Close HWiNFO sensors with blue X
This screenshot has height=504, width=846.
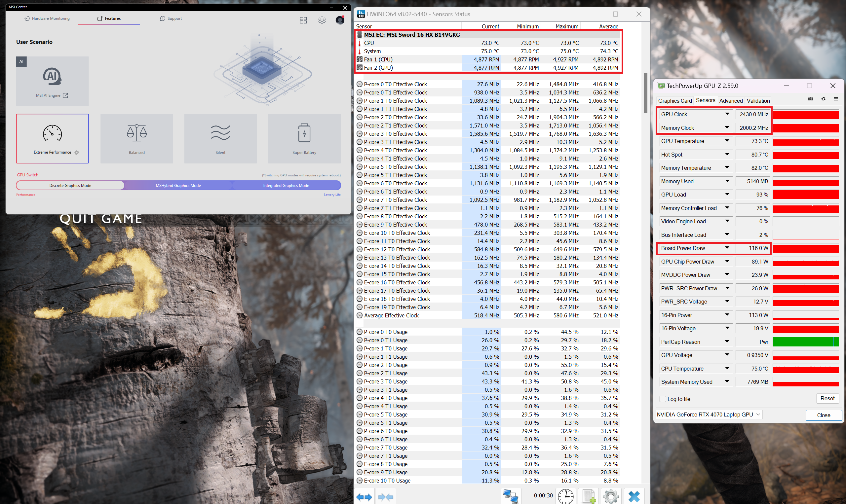pyautogui.click(x=634, y=496)
